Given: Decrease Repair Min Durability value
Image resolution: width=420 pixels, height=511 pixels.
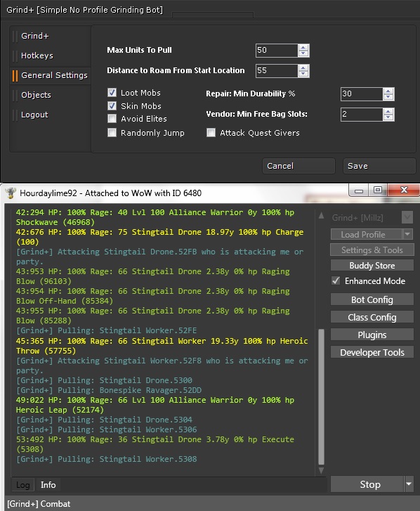Looking at the screenshot, I should [388, 97].
